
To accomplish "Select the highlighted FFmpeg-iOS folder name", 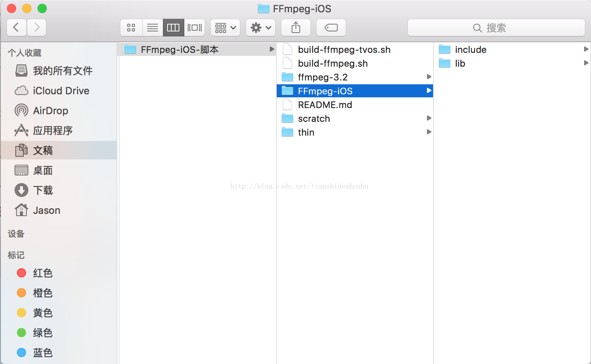I will 325,91.
